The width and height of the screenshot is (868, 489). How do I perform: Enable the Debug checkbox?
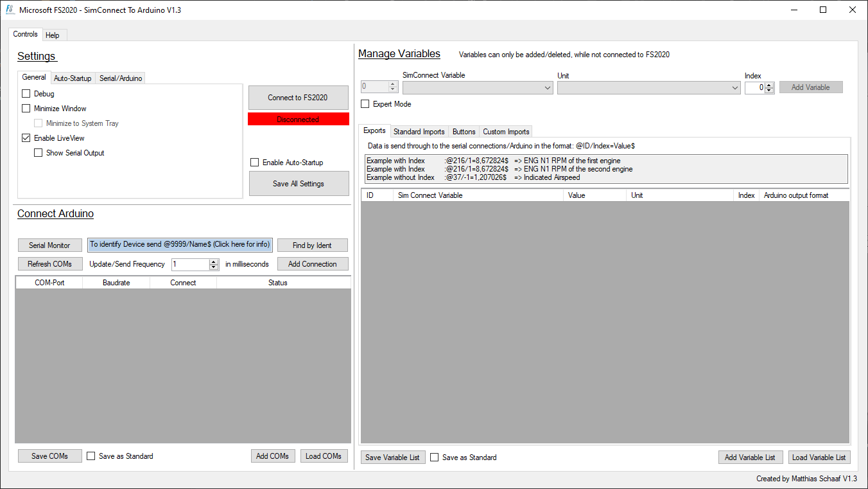tap(26, 94)
